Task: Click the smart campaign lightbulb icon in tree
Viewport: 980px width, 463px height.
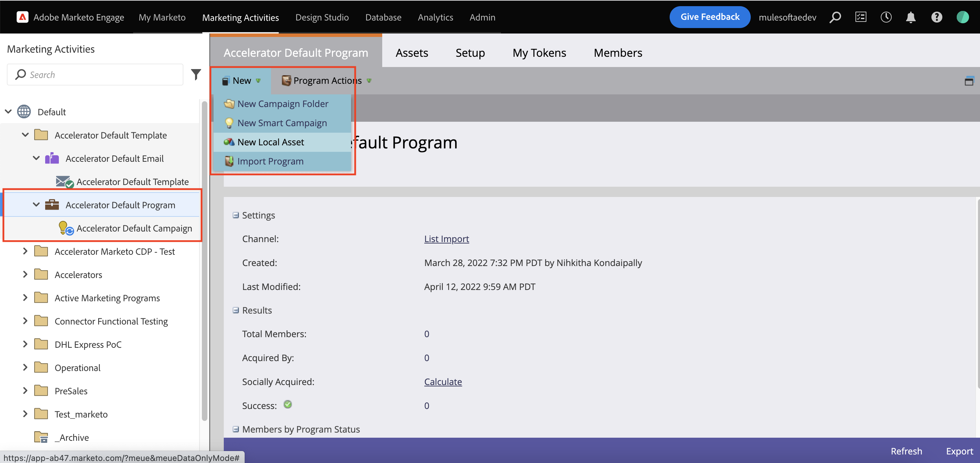Action: 66,228
